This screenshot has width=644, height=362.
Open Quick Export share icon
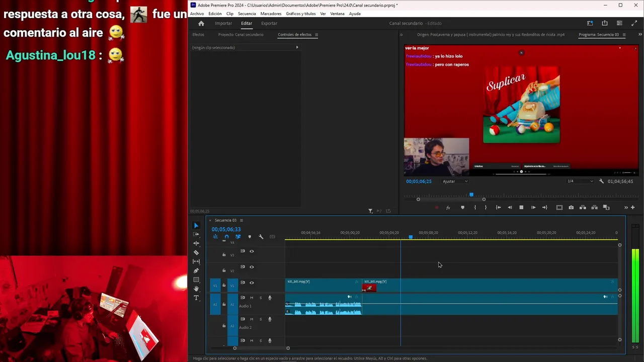pyautogui.click(x=605, y=23)
